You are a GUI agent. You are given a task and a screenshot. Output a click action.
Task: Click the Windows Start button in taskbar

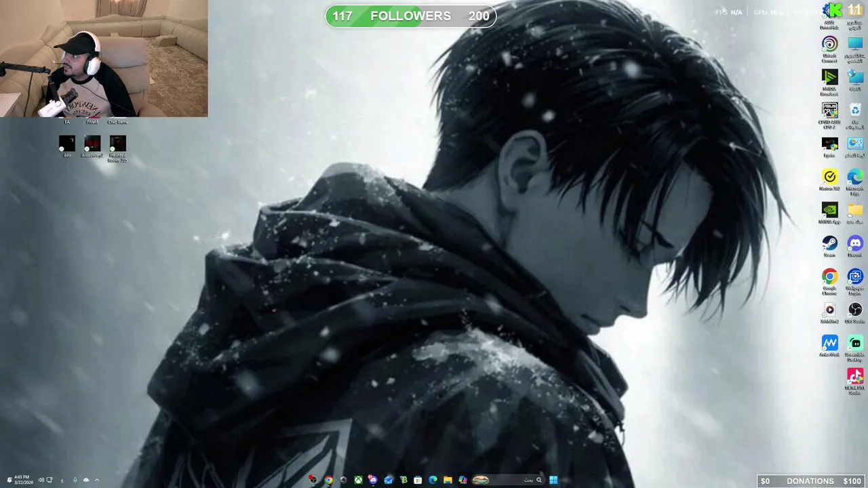point(553,480)
